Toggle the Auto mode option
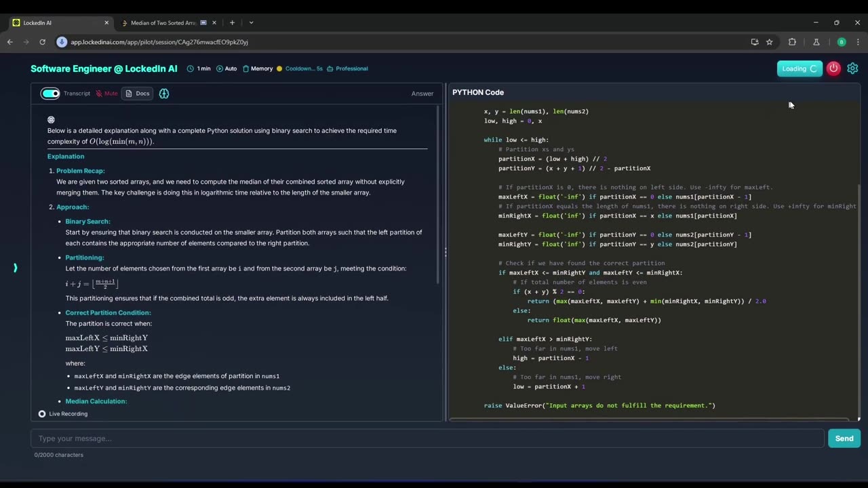 click(226, 68)
